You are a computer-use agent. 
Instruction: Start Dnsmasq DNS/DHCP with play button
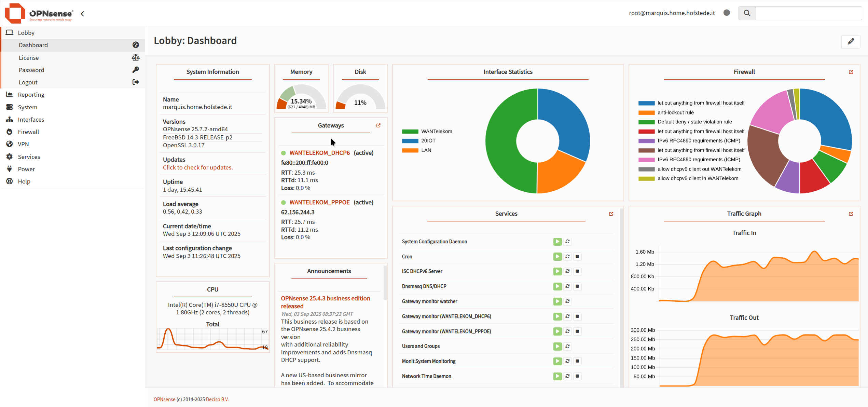click(557, 286)
